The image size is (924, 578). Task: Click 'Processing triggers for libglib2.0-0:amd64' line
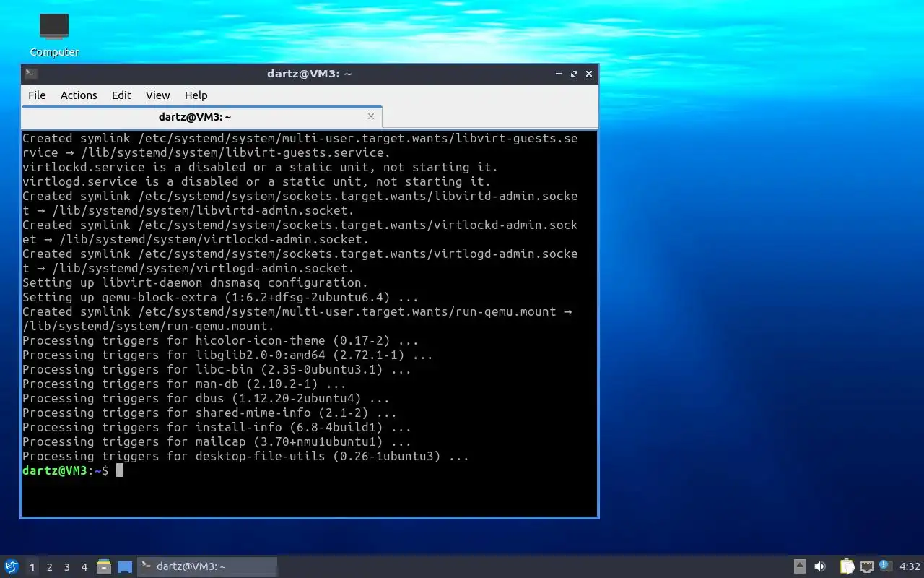(x=227, y=355)
